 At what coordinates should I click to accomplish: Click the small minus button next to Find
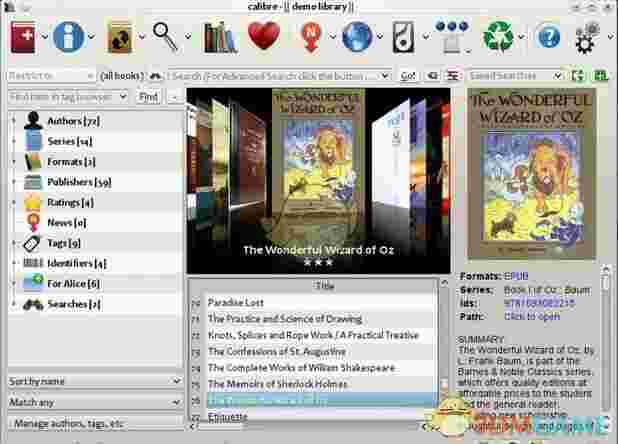coord(174,97)
